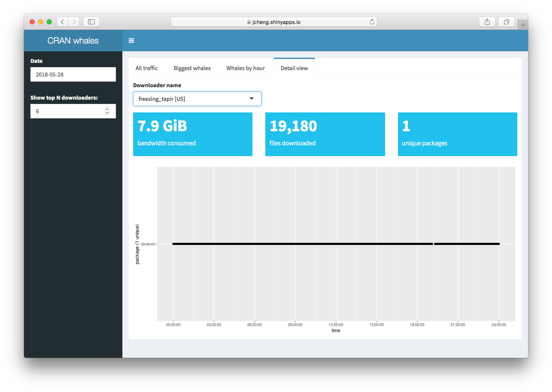552x392 pixels.
Task: Increment the top N downloaders stepper
Action: point(107,109)
